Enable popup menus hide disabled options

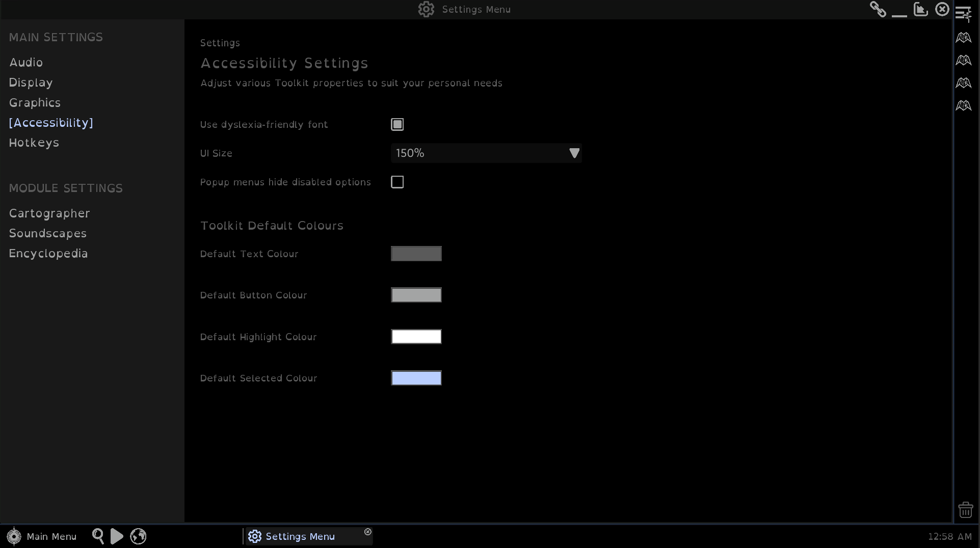[x=397, y=182]
